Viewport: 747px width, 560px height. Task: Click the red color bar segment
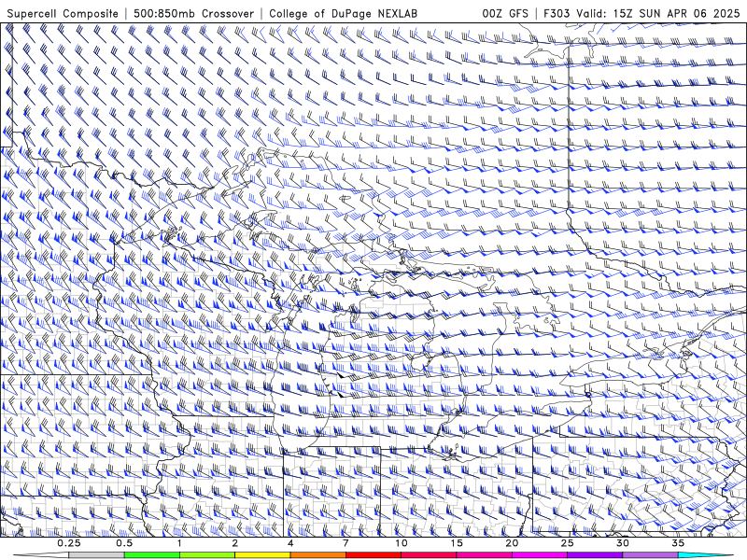(373, 555)
